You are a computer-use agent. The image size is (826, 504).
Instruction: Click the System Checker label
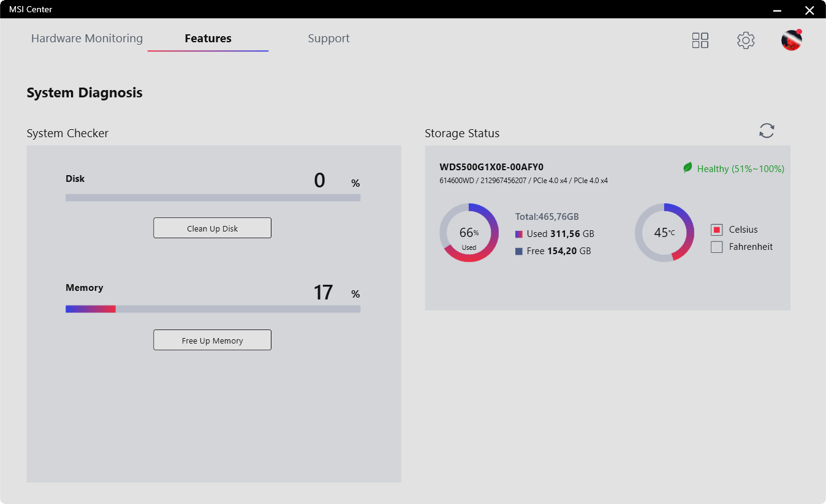pyautogui.click(x=67, y=133)
